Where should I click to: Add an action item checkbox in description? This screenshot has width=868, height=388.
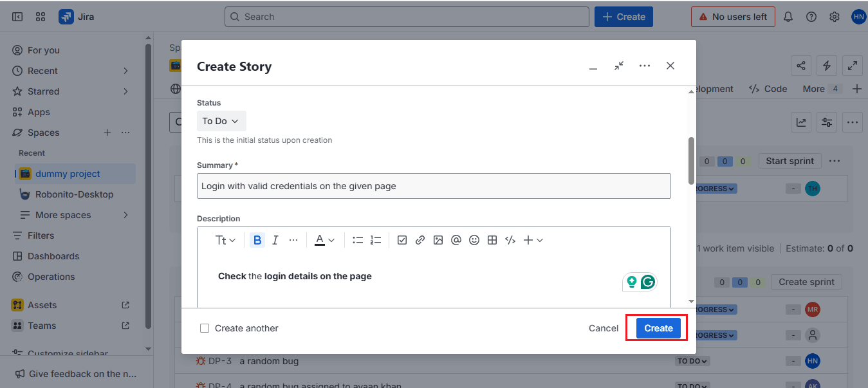click(x=402, y=240)
